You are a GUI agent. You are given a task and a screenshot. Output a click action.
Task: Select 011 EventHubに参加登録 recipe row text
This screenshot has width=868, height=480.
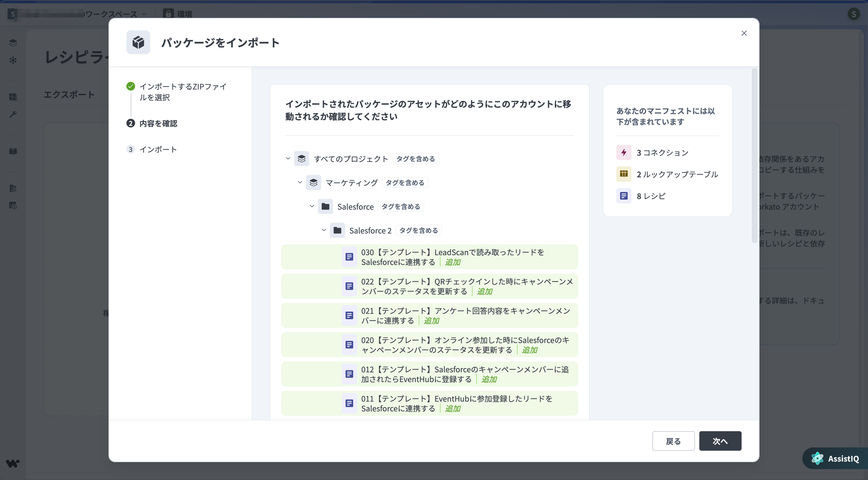coord(457,404)
